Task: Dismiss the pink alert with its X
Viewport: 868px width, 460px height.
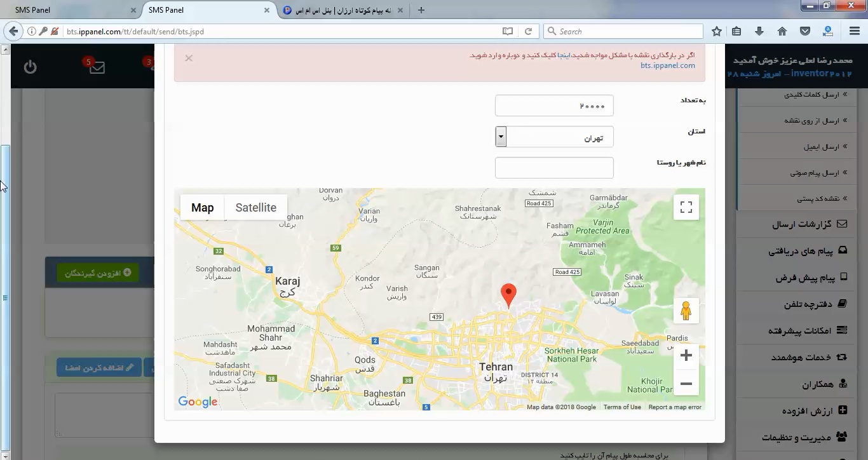Action: point(189,58)
